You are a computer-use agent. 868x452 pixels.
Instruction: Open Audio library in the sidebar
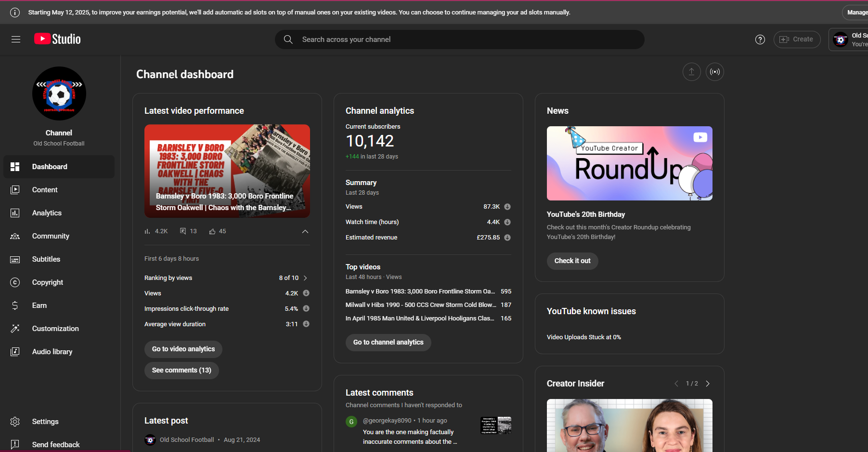[59, 352]
